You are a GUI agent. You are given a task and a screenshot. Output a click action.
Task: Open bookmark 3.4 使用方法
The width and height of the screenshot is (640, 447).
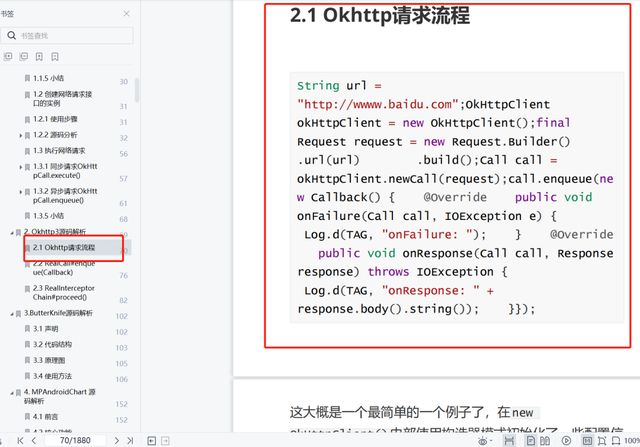[x=52, y=376]
